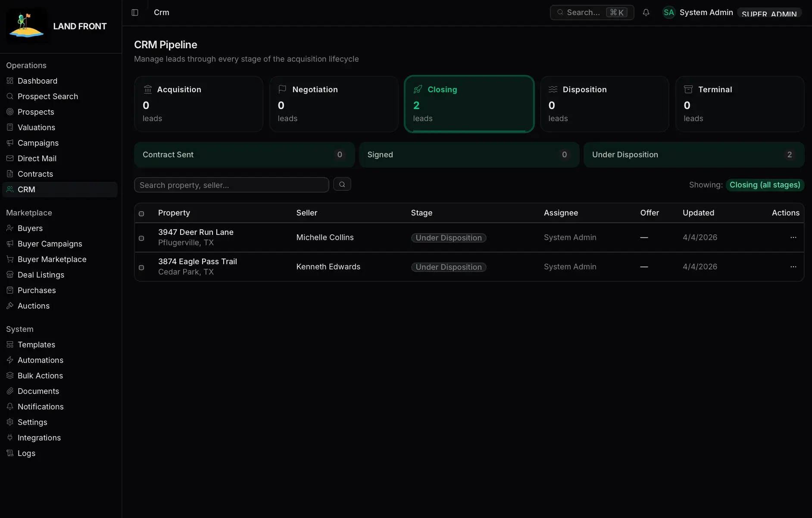Click the Automations lightning icon
Viewport: 812px width, 518px height.
(10, 360)
